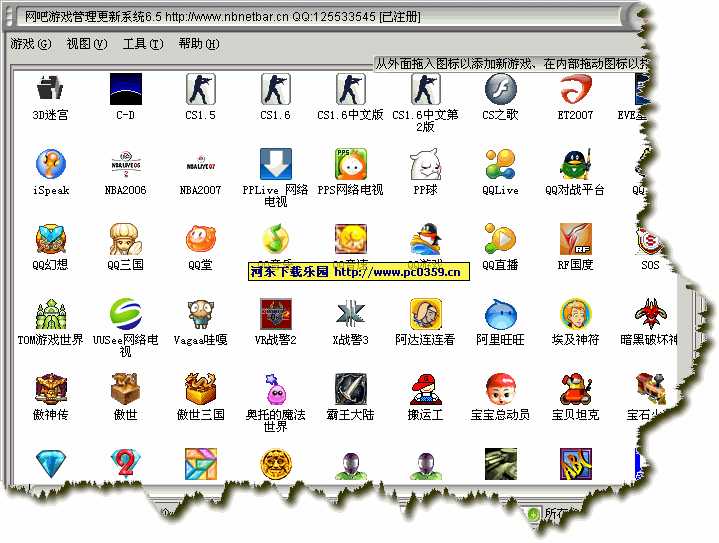Select the red number 2 gem icon
The image size is (719, 543).
pos(126,463)
